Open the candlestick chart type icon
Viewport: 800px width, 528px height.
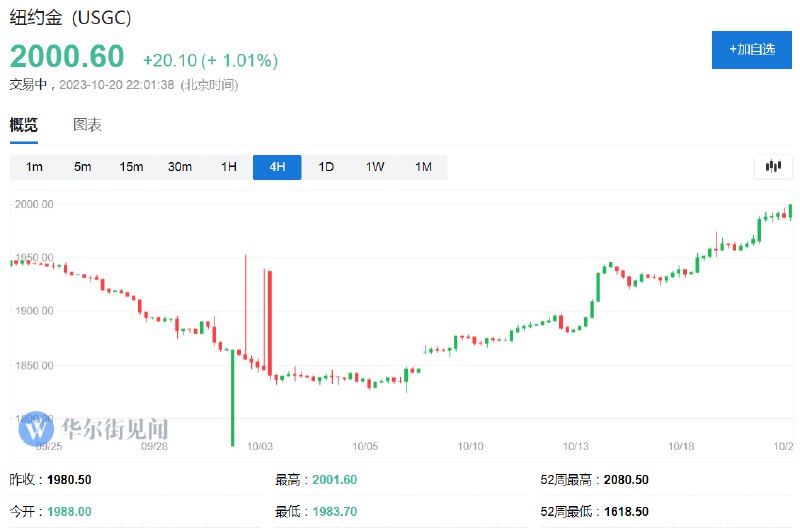(773, 166)
